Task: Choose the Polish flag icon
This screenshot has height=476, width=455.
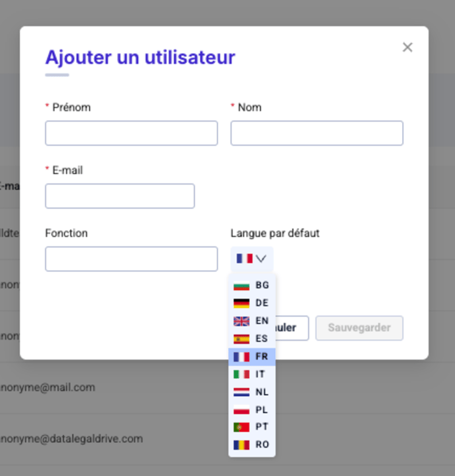Action: pyautogui.click(x=241, y=410)
